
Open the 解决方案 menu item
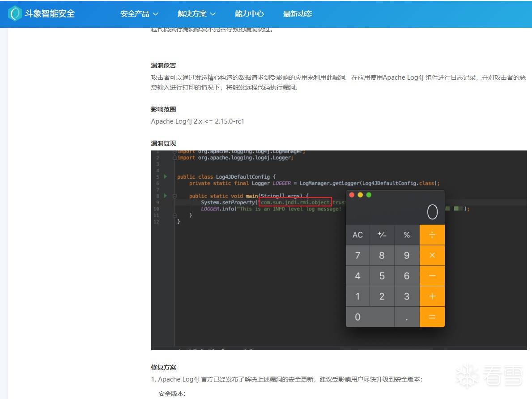[x=192, y=13]
